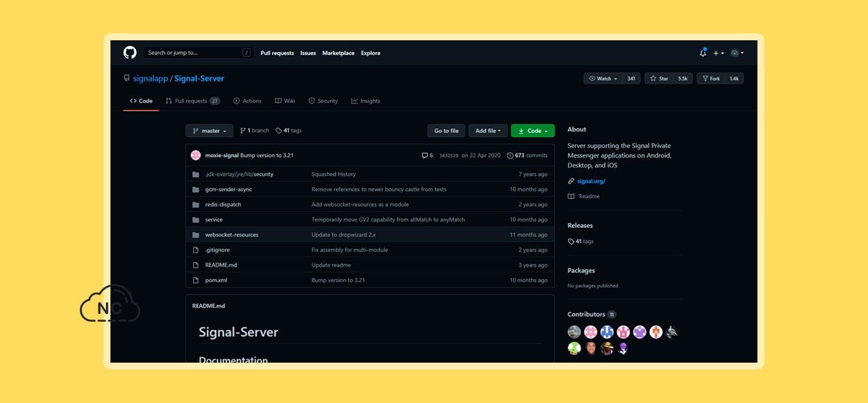The image size is (868, 403).
Task: Switch to the Security tab
Action: point(323,101)
